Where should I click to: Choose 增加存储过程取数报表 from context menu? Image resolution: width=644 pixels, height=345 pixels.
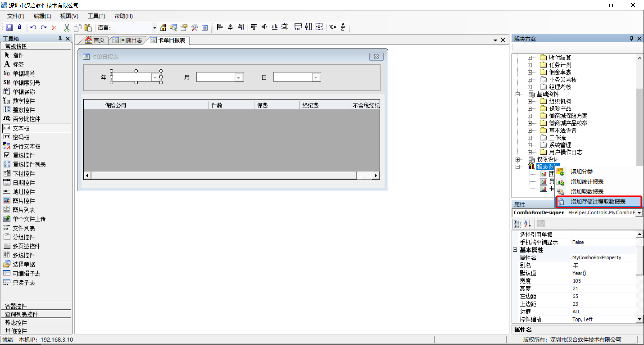pyautogui.click(x=598, y=202)
